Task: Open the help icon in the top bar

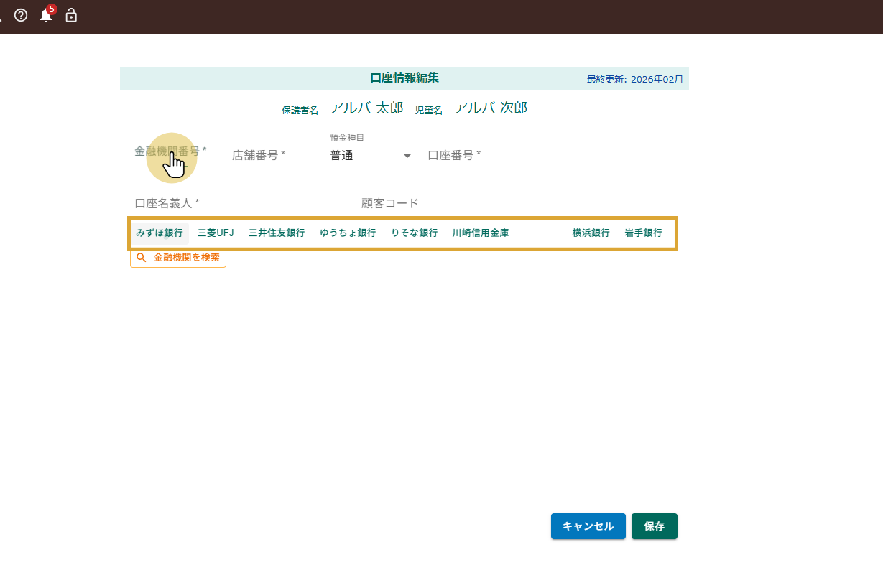Action: click(21, 14)
